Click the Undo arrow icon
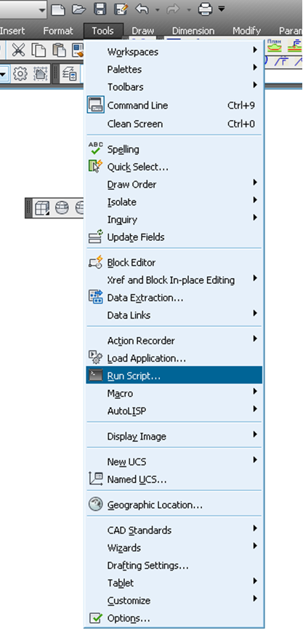 [142, 9]
